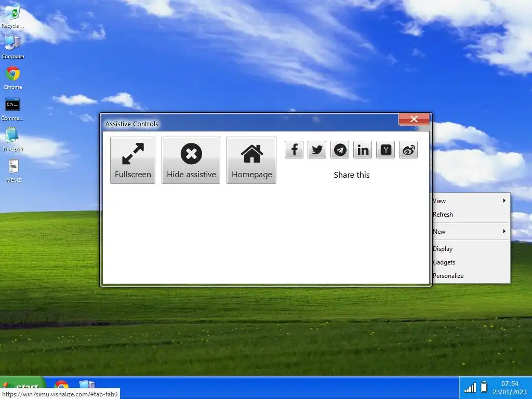This screenshot has width=532, height=399.
Task: Open the Notepad desktop icon
Action: tap(12, 139)
